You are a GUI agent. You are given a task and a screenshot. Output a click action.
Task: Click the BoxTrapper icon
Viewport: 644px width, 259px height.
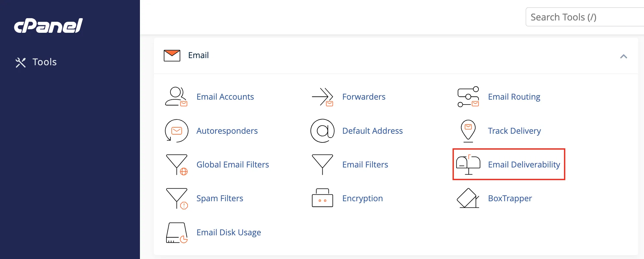click(468, 198)
